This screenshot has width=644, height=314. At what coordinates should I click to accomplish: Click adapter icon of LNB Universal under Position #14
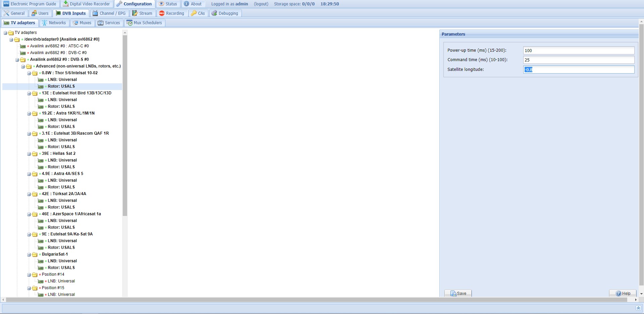[x=41, y=281]
